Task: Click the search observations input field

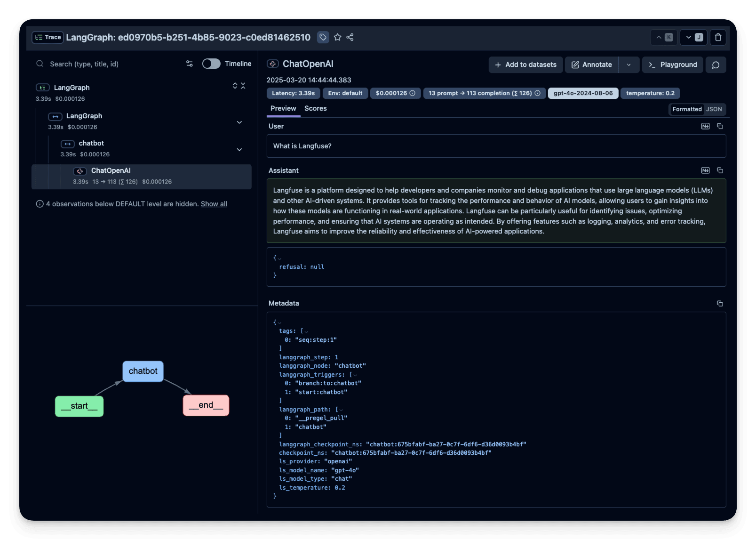Action: pos(94,64)
